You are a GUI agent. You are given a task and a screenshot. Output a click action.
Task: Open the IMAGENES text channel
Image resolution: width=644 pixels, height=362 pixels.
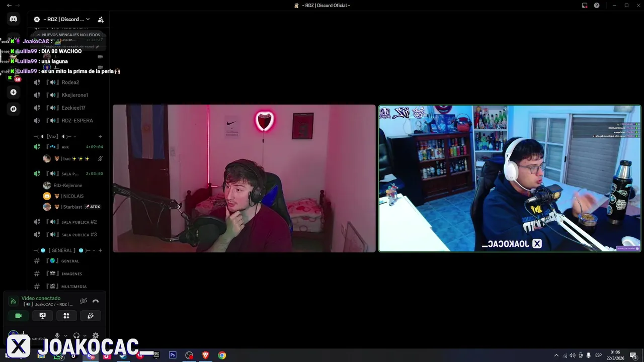[x=68, y=274]
